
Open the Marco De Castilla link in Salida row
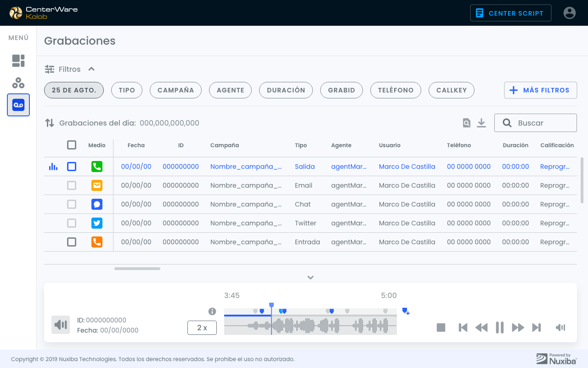[407, 167]
